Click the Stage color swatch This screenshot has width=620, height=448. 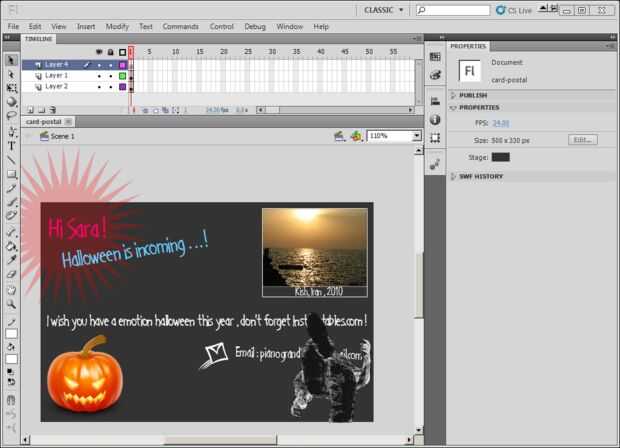click(x=501, y=157)
